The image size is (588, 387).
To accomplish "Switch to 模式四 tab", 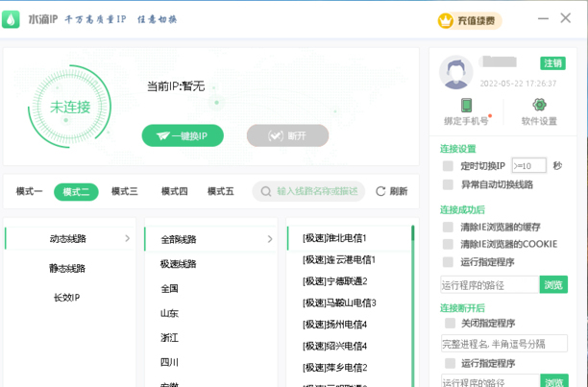I will coord(174,191).
